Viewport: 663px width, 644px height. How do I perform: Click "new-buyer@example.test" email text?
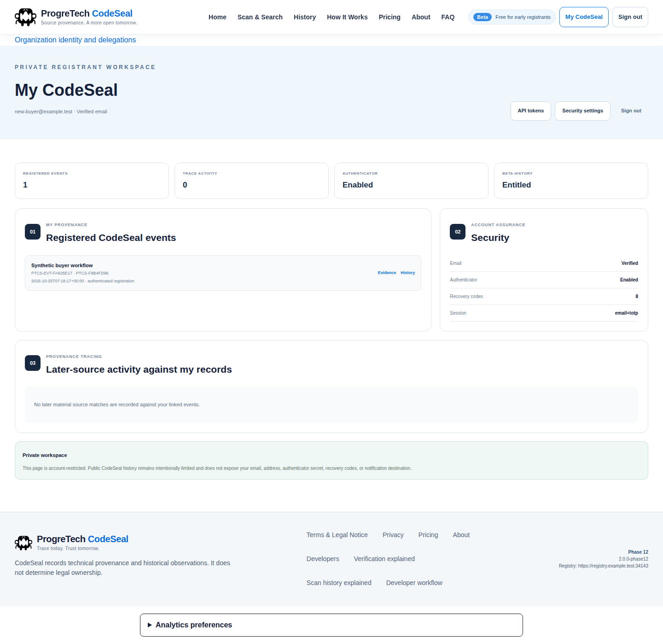(x=43, y=111)
